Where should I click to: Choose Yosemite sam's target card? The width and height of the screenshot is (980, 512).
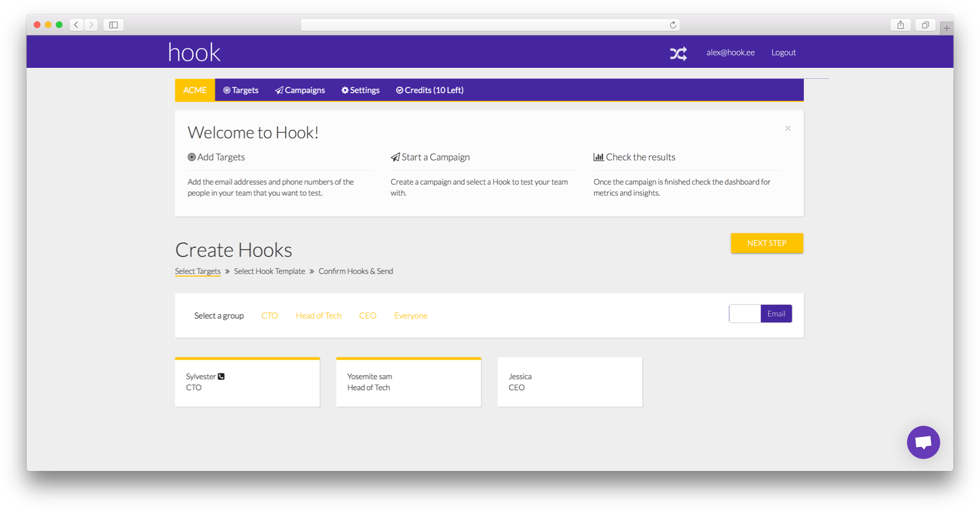pyautogui.click(x=408, y=381)
